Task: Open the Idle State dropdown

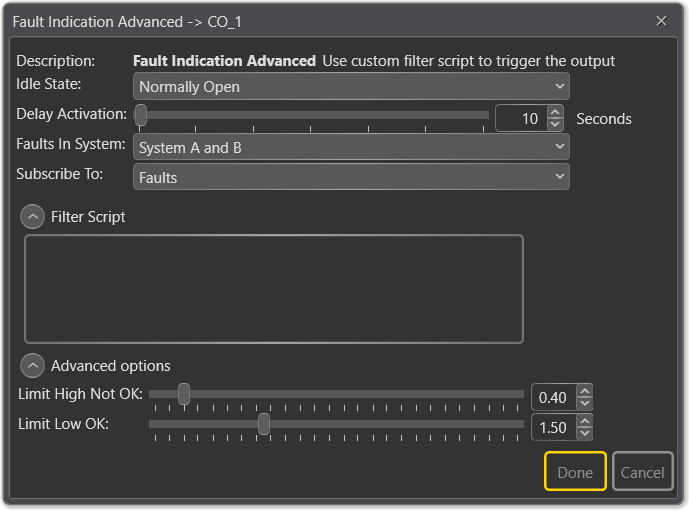Action: pyautogui.click(x=351, y=87)
